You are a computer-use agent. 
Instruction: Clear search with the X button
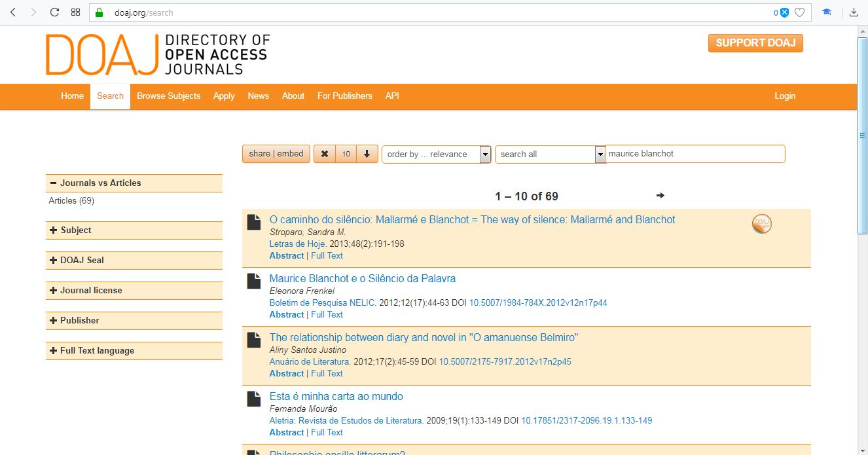coord(325,154)
